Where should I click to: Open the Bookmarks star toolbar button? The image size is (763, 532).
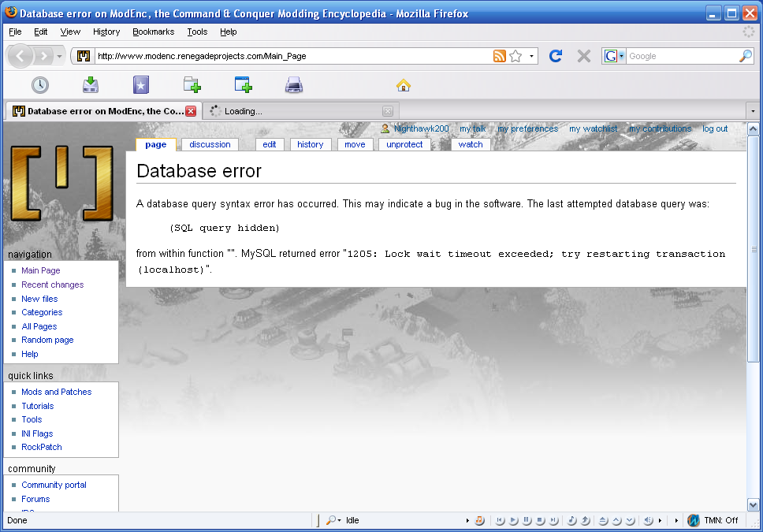coord(141,85)
